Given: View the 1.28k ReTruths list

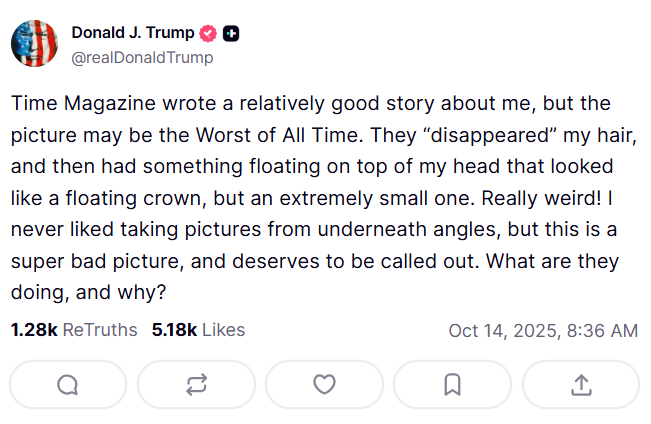Looking at the screenshot, I should tap(74, 330).
